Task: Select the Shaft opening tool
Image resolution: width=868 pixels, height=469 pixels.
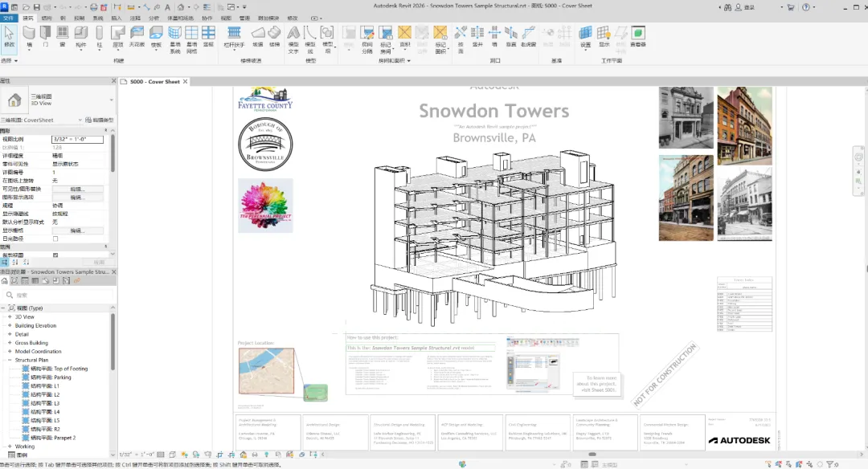Action: tap(477, 36)
